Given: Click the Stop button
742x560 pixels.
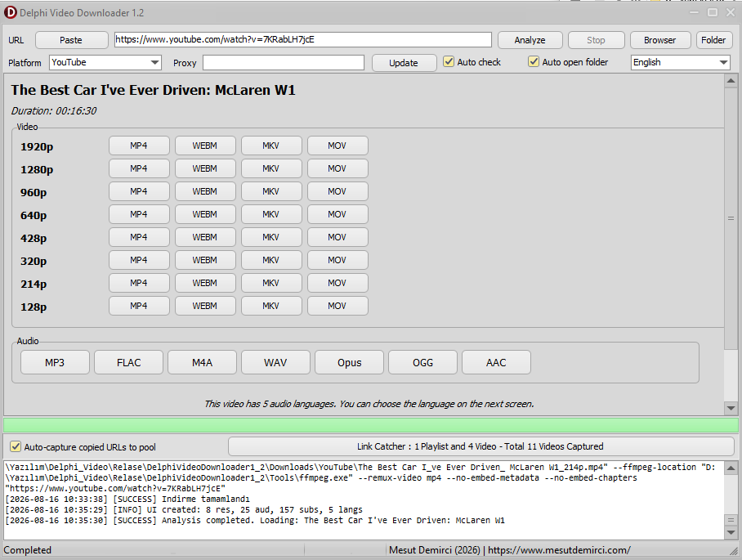Looking at the screenshot, I should pos(597,40).
